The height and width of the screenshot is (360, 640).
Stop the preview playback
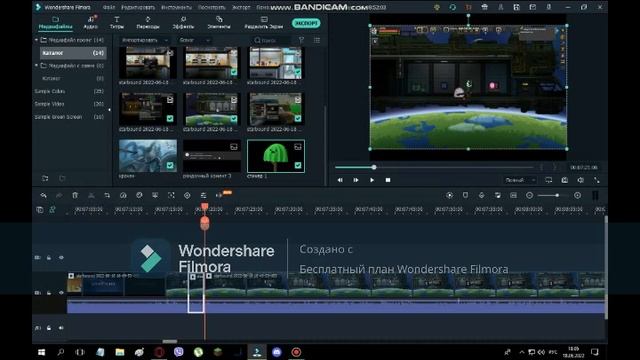388,180
